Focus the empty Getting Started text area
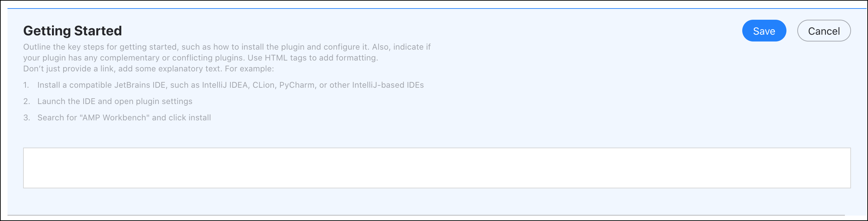868x221 pixels. pyautogui.click(x=437, y=168)
